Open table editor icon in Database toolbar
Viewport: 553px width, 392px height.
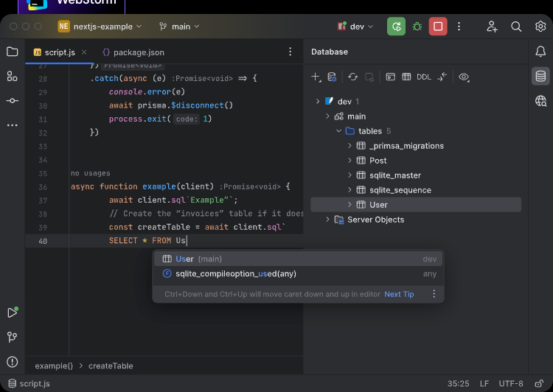click(x=406, y=77)
